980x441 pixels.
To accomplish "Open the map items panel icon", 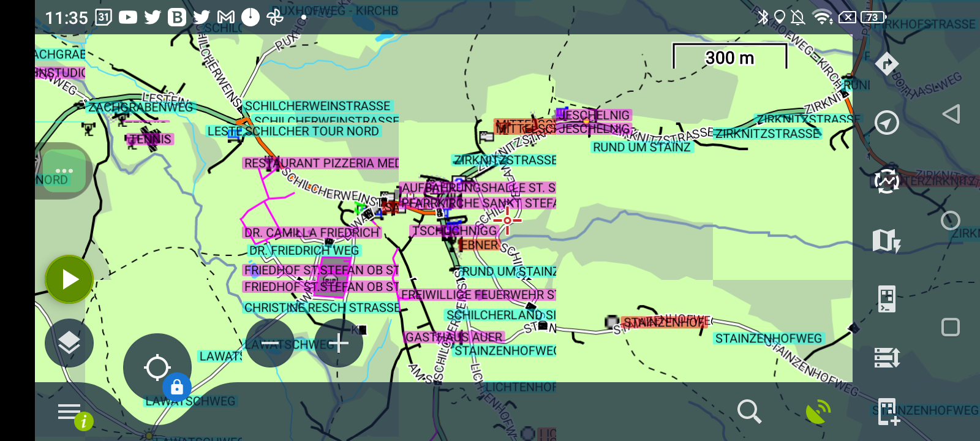I will click(886, 299).
